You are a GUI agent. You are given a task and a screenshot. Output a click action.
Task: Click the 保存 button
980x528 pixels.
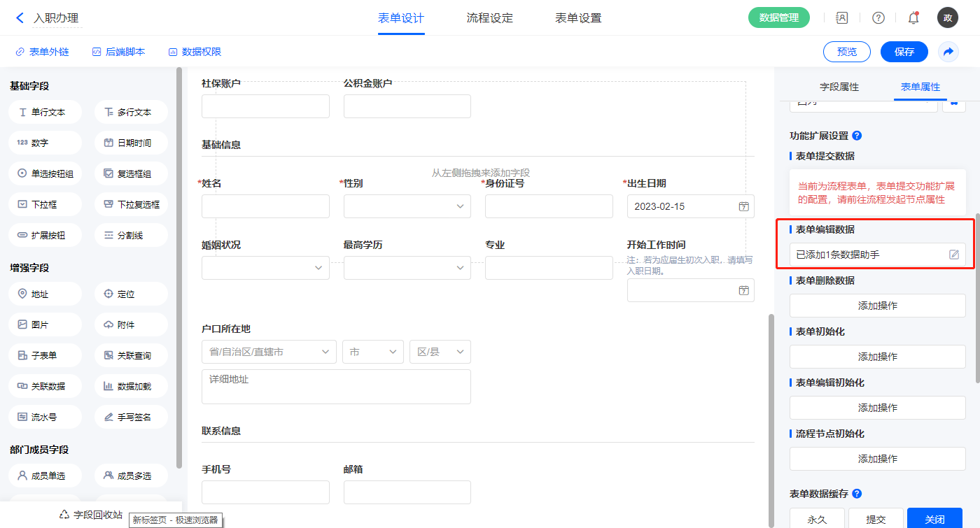click(x=904, y=52)
